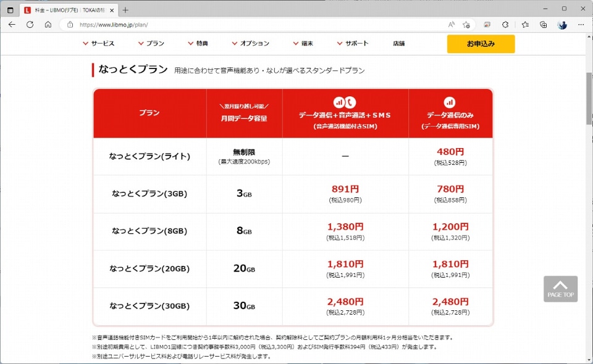The image size is (593, 364).
Task: Click the browser profile avatar
Action: pos(562,25)
